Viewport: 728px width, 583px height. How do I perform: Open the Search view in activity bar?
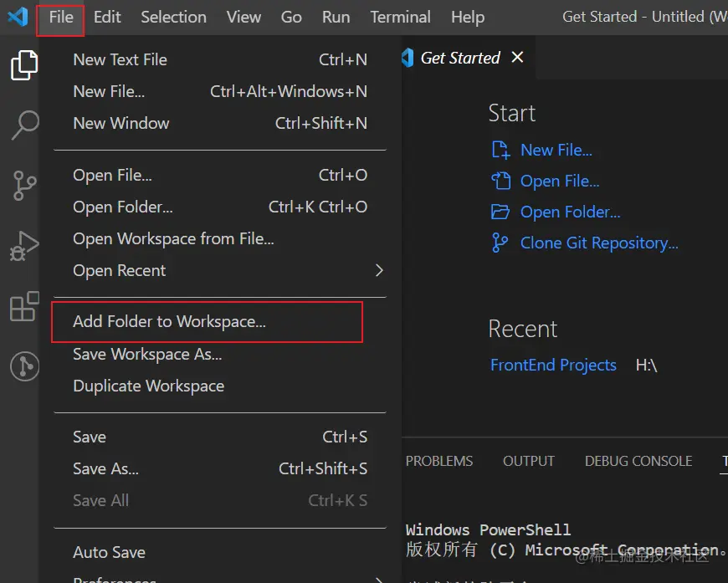(x=24, y=125)
